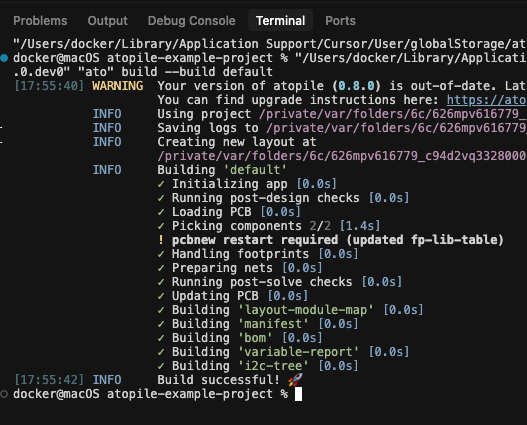
Task: Click checkmark beside Updating PCB
Action: pyautogui.click(x=161, y=296)
